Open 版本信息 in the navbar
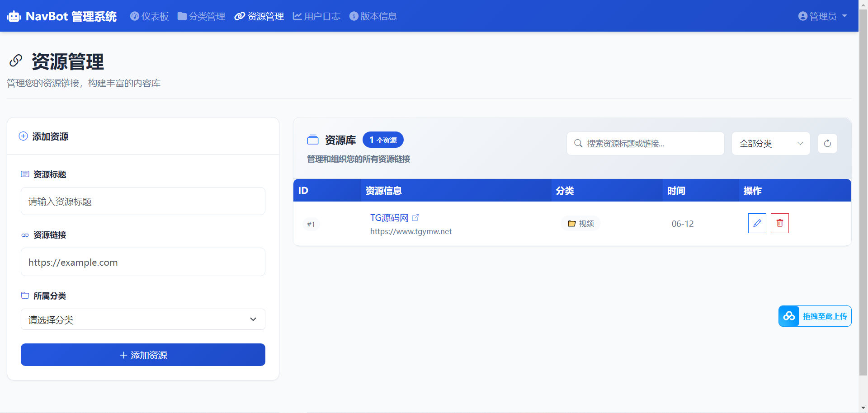Screen dimensions: 868x413 (x=373, y=16)
